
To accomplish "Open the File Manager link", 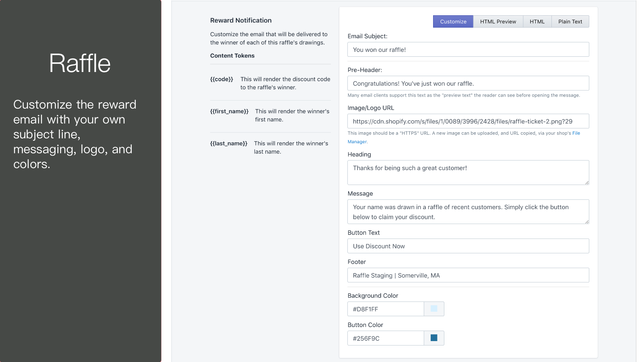I will point(576,133).
